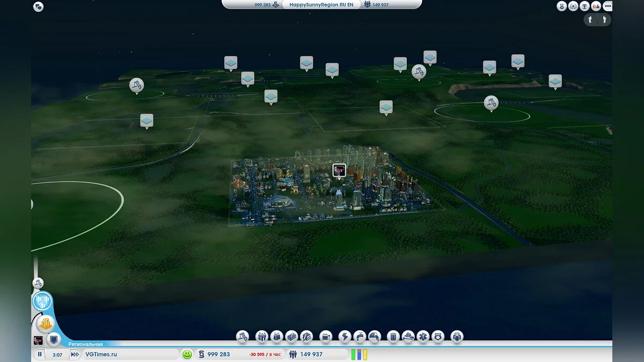Open the police badge menu
Image resolution: width=644 pixels, height=362 pixels.
[x=438, y=337]
